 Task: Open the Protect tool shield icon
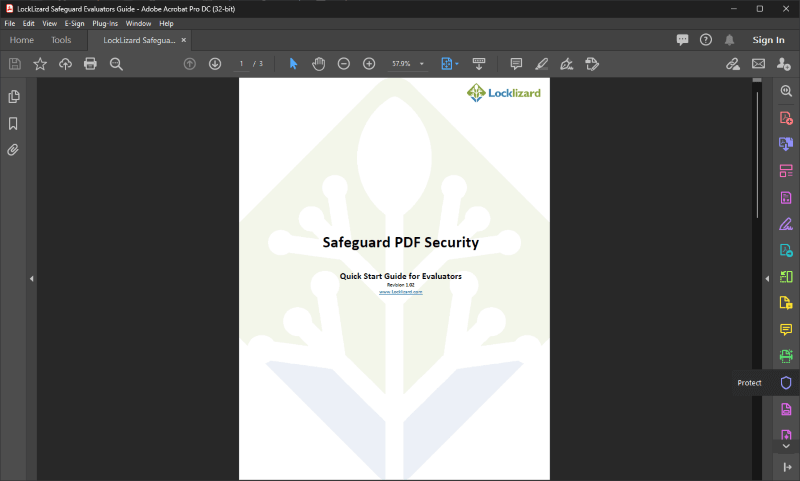(786, 383)
